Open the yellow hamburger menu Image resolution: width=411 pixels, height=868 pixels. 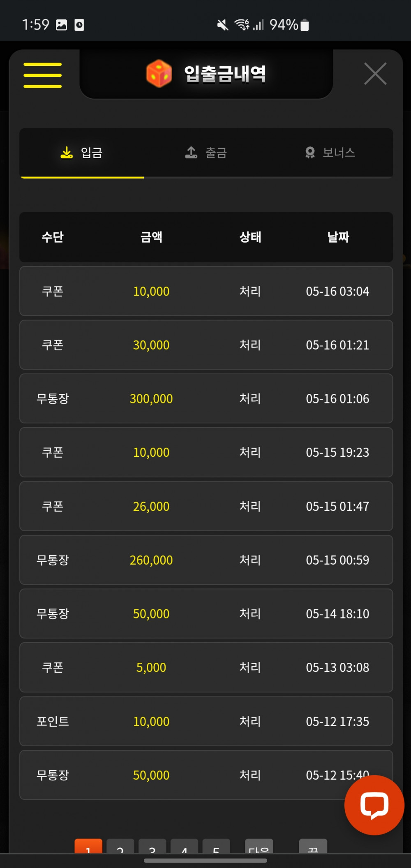(x=42, y=75)
